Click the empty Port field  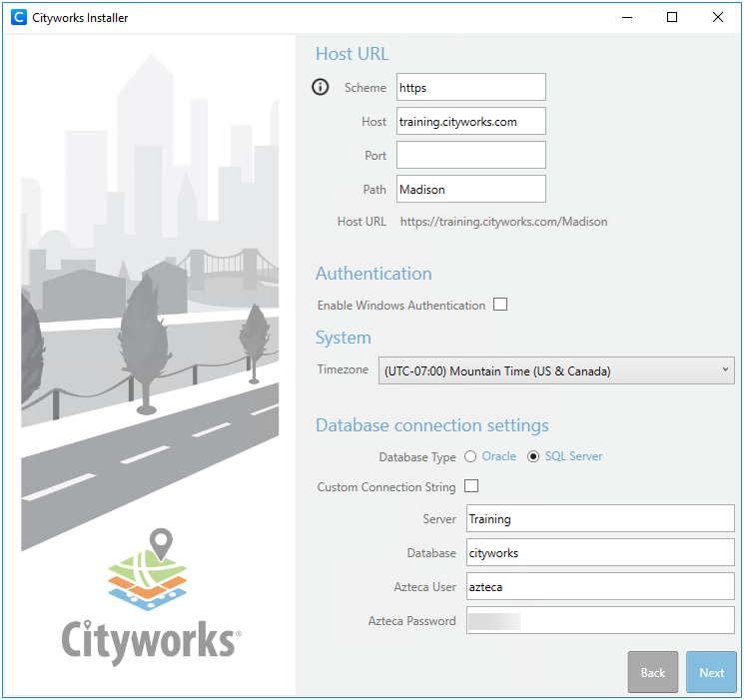471,155
